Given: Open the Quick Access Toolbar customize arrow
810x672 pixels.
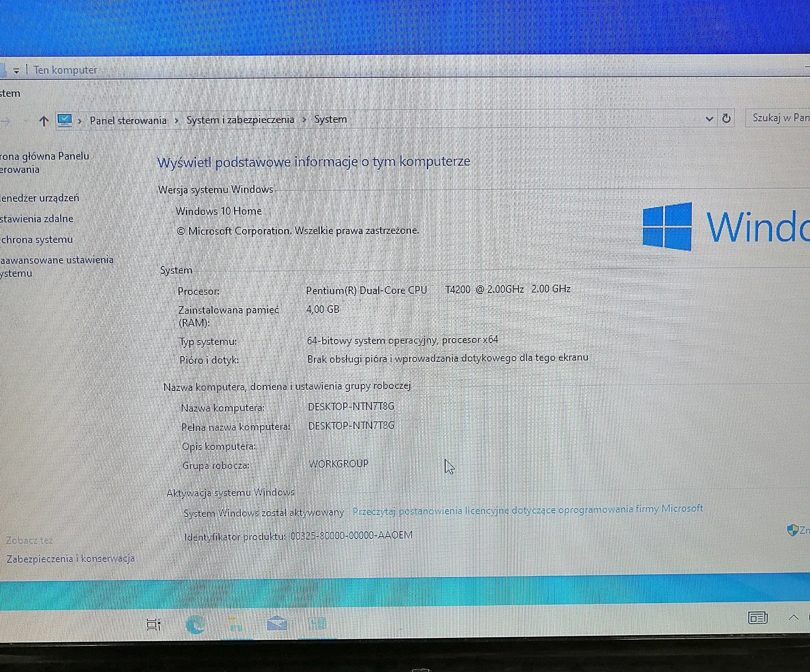Looking at the screenshot, I should [x=16, y=71].
